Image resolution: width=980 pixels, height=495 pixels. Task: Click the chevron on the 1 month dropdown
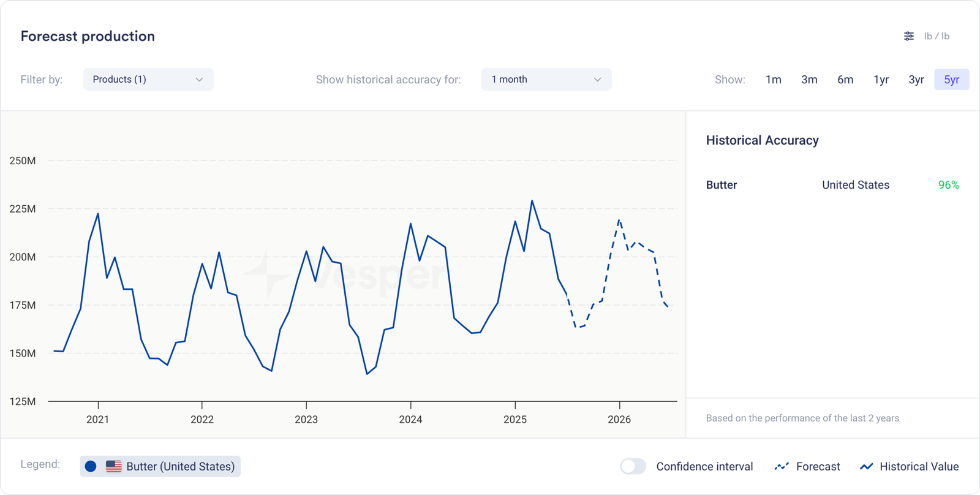point(597,80)
